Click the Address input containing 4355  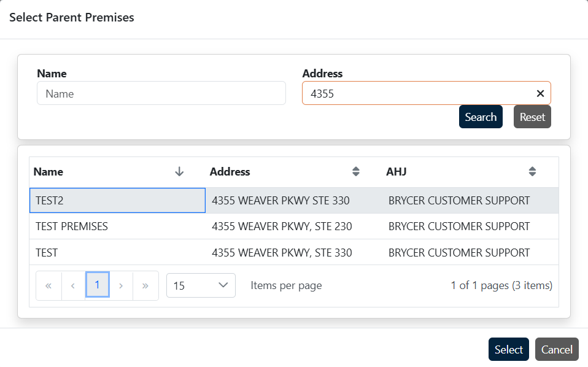(x=417, y=93)
